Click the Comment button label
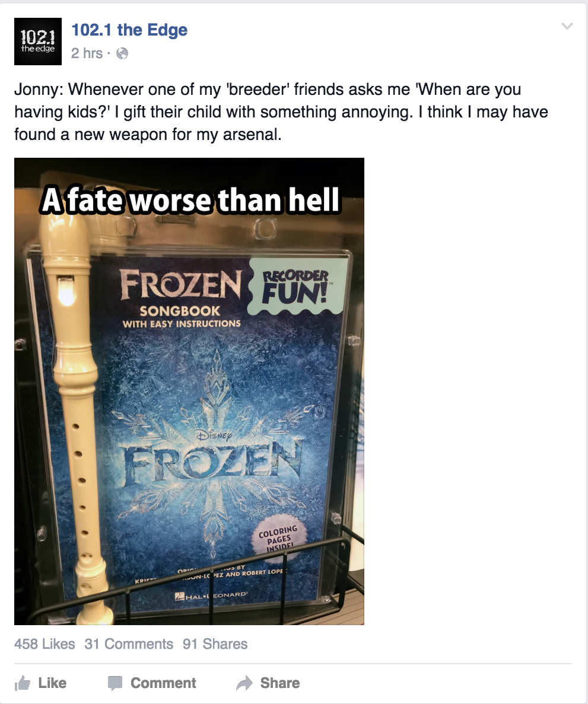 (163, 683)
